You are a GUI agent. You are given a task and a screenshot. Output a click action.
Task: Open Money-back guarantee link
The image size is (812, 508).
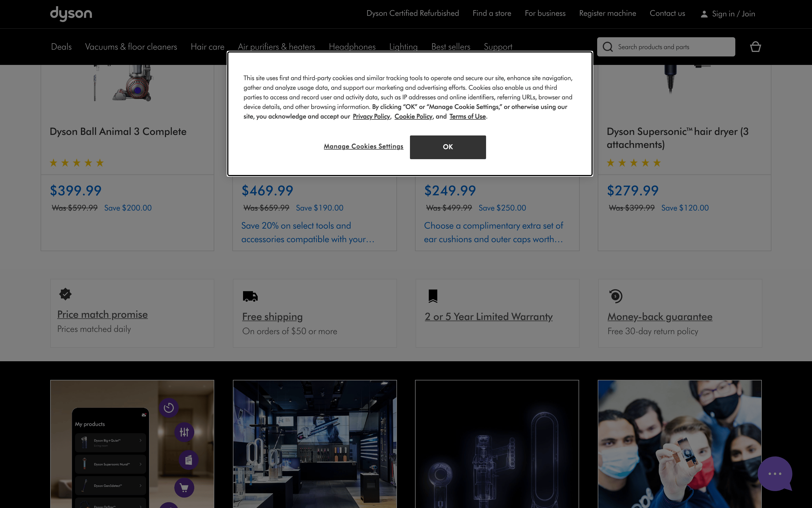coord(660,317)
